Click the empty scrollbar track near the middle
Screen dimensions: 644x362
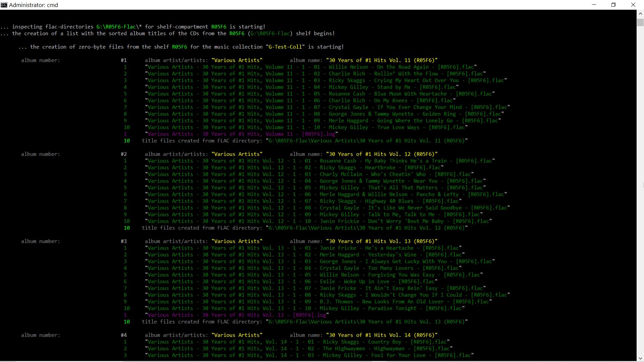click(x=640, y=188)
